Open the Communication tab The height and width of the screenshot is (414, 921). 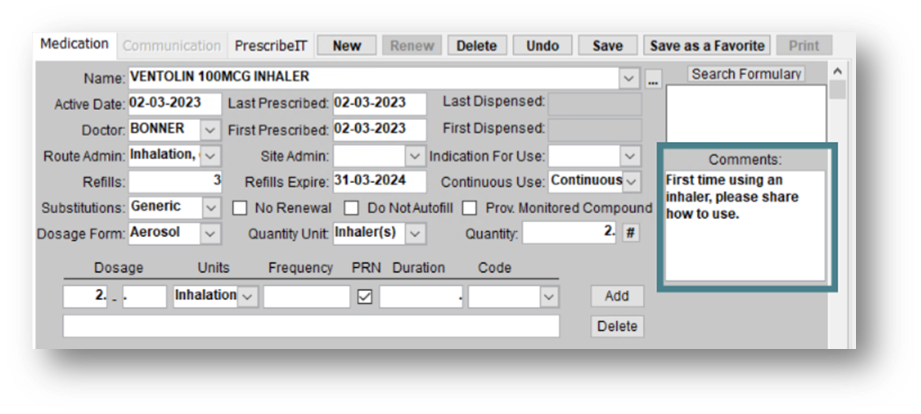172,46
